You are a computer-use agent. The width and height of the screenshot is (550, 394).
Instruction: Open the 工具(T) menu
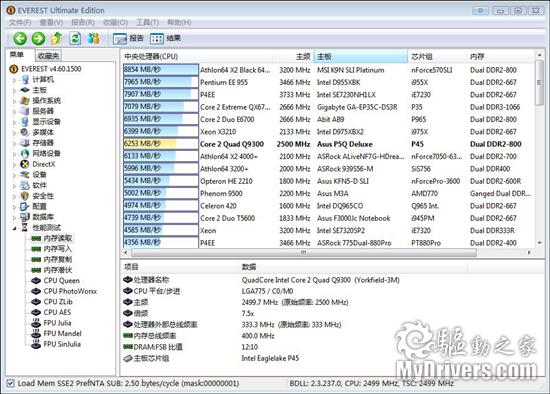(x=147, y=22)
